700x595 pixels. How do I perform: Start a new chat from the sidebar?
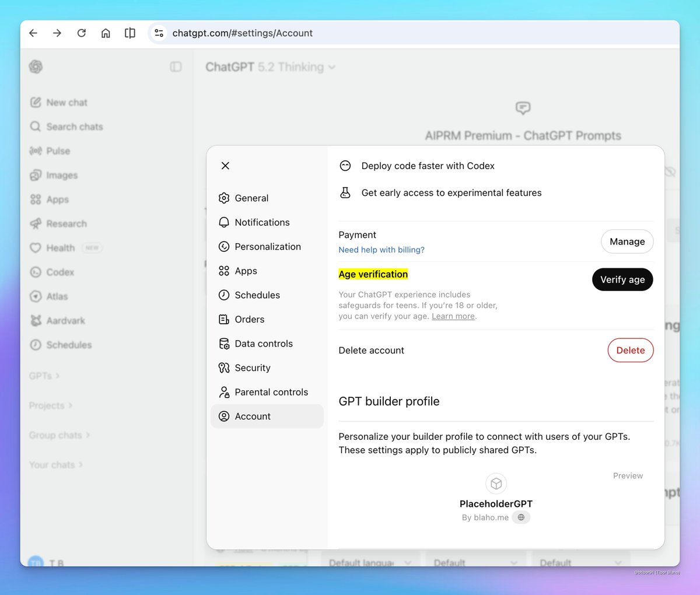(x=66, y=102)
